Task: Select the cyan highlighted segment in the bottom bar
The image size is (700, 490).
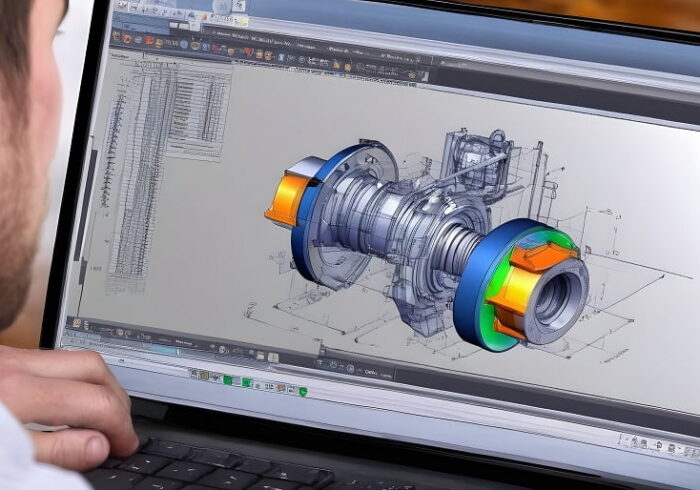Action: [x=164, y=350]
